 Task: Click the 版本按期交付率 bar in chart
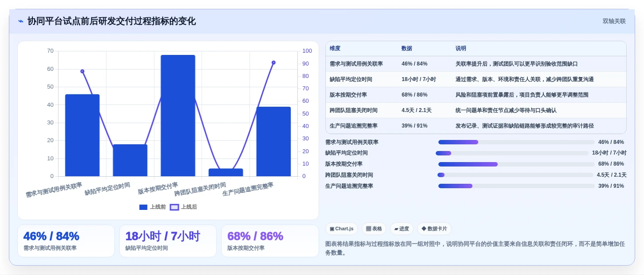(178, 116)
